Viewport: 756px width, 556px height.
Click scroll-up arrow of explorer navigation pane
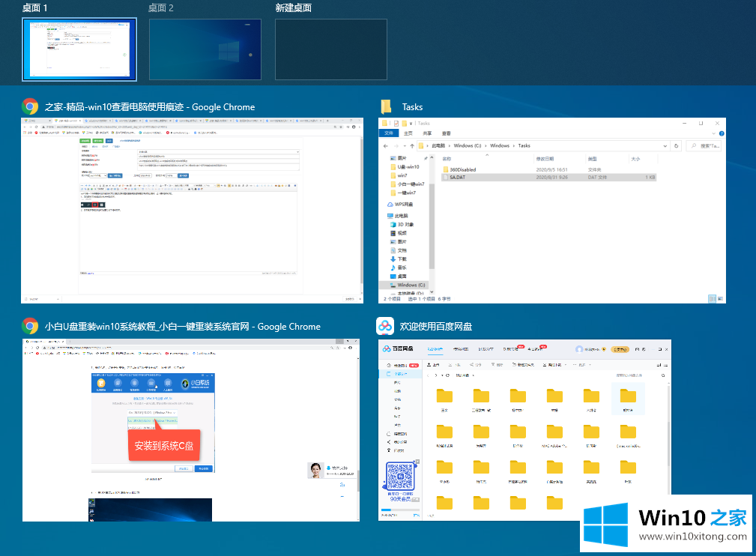[x=432, y=157]
